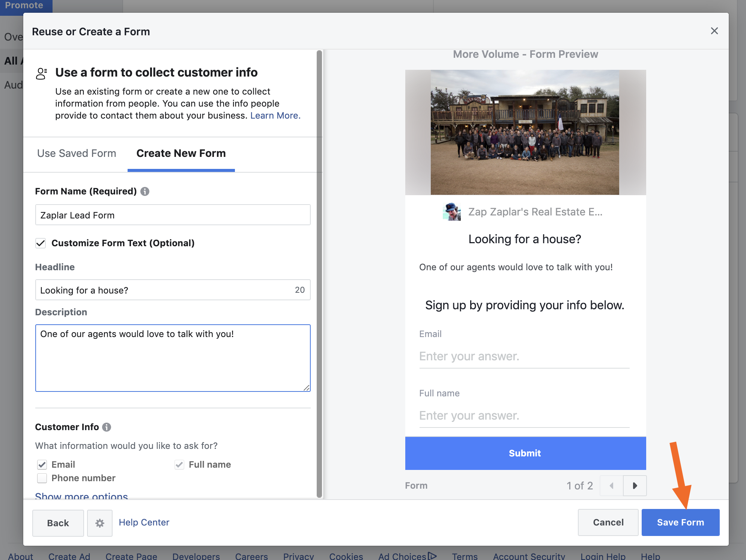Click Submit in the form preview
The width and height of the screenshot is (746, 560).
(525, 453)
